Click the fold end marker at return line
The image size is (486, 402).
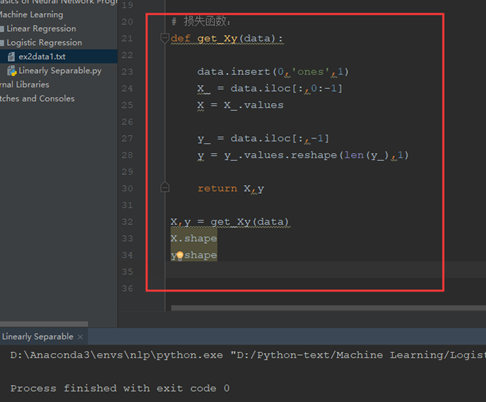165,188
